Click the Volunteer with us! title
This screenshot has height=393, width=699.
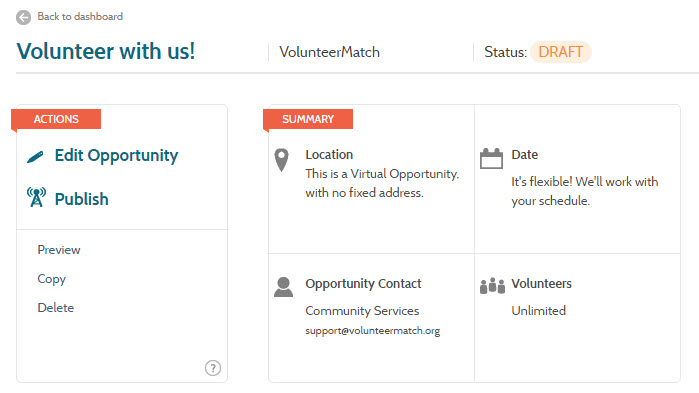(106, 51)
